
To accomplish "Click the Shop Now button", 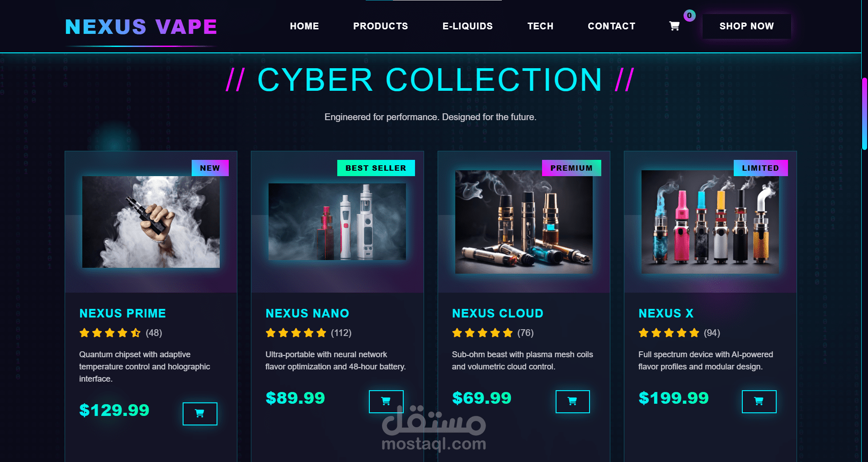I will coord(747,26).
